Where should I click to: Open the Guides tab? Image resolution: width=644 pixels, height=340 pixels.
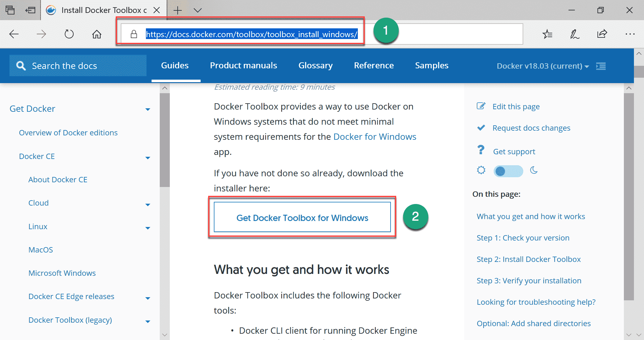click(x=175, y=65)
